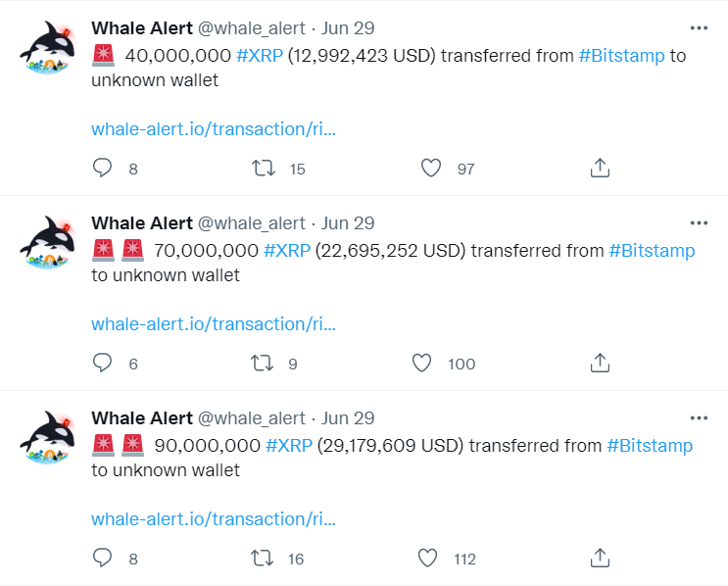Reply to the 70,000,000 XRP tweet

103,364
